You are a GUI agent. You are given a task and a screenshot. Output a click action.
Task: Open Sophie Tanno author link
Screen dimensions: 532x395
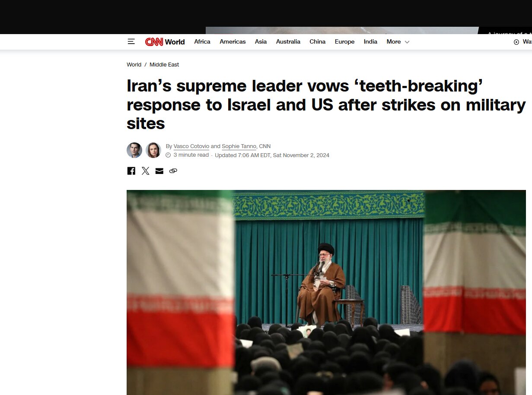tap(239, 146)
